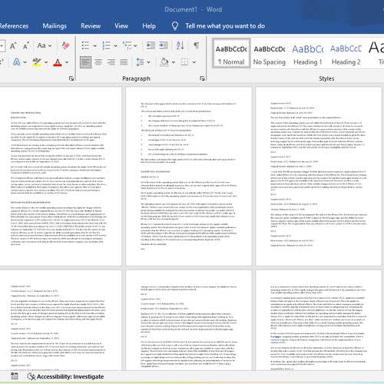
Task: Open the Mailings tab
Action: click(x=54, y=26)
